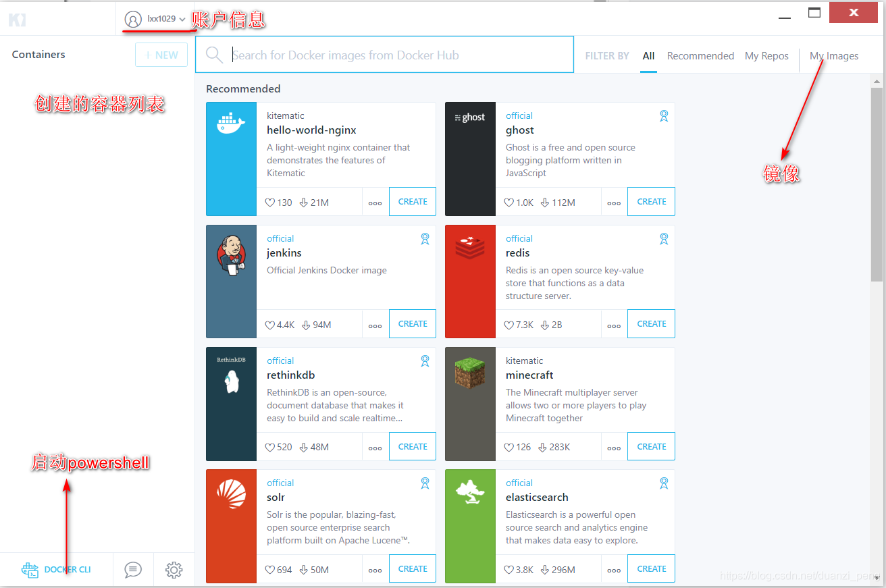
Task: Click the Docker whale thumbnail of hello-world-nginx
Action: (x=232, y=159)
